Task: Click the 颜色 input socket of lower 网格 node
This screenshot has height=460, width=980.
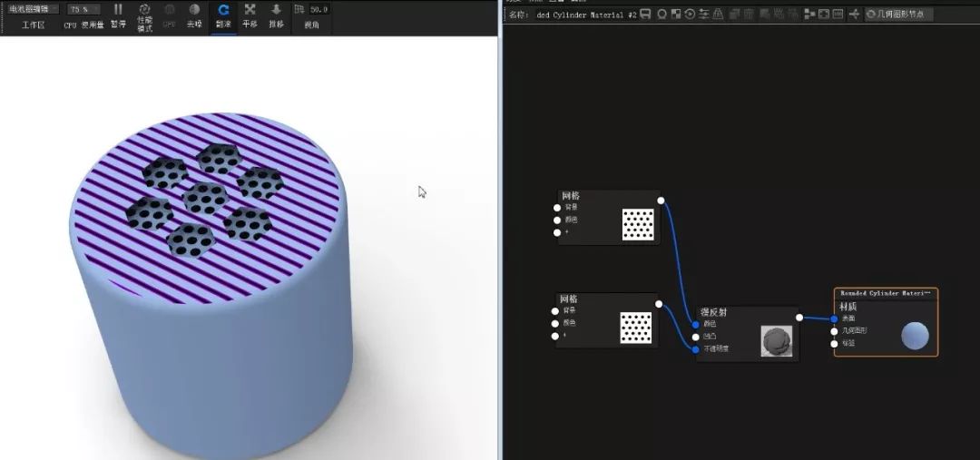Action: [x=555, y=324]
